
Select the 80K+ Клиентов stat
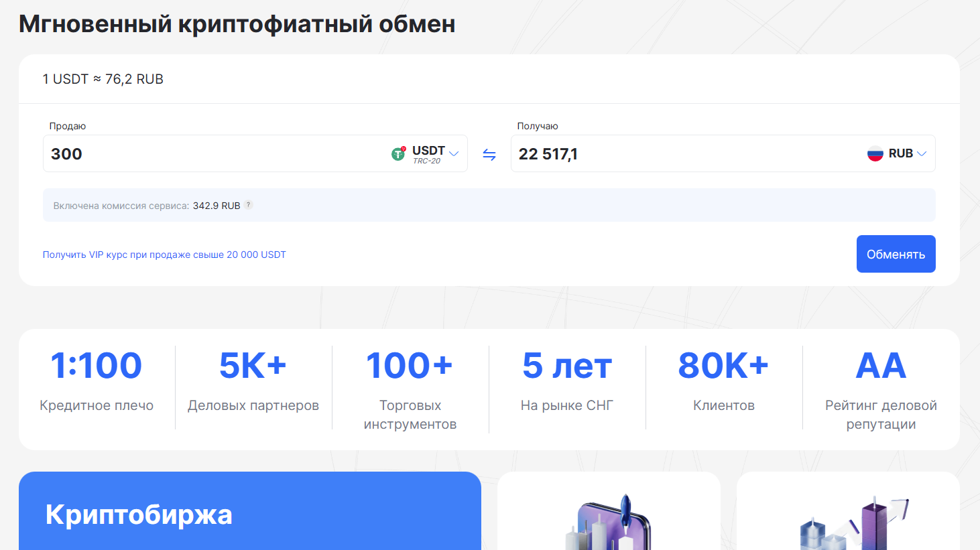(724, 380)
